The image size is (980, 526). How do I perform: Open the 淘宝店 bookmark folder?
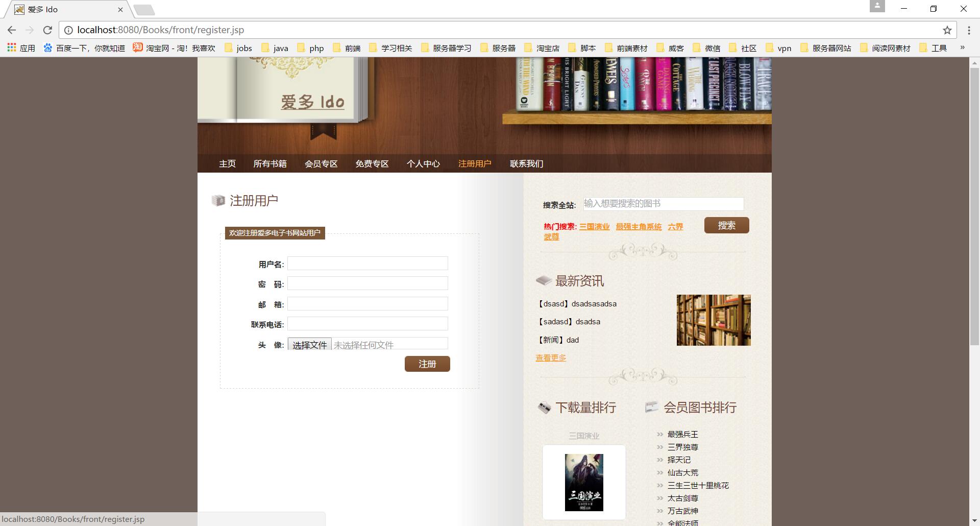point(542,48)
